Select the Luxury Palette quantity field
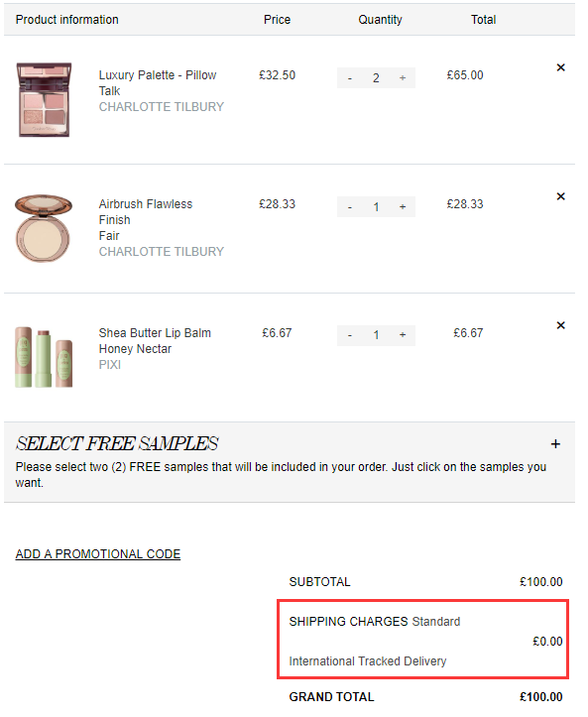Screen dimensions: 588x717 click(x=376, y=78)
